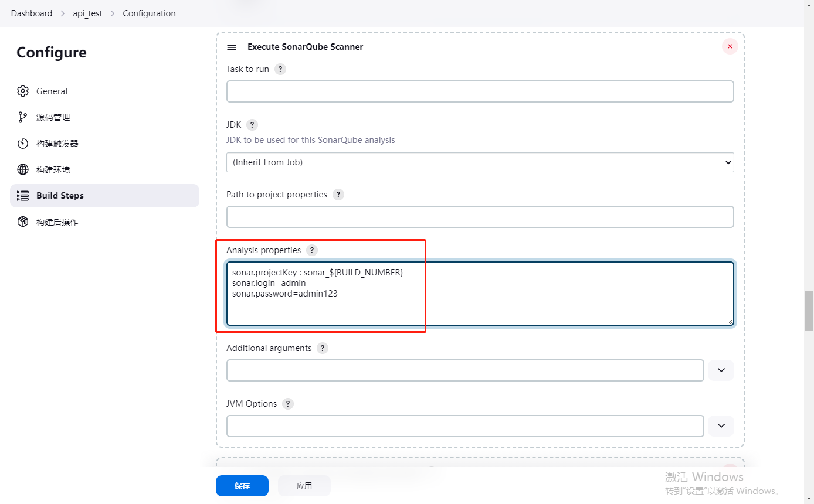Click the 构建触发器 clock icon
The height and width of the screenshot is (504, 814).
pyautogui.click(x=23, y=144)
